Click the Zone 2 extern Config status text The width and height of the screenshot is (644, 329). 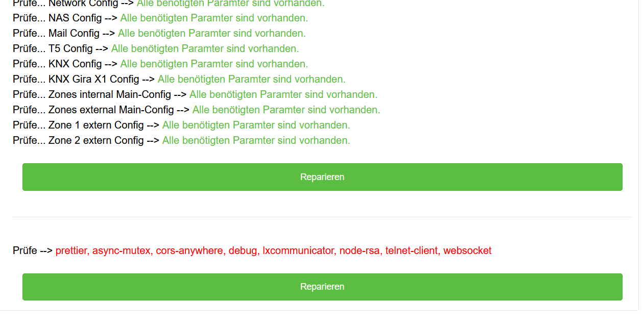pos(256,141)
